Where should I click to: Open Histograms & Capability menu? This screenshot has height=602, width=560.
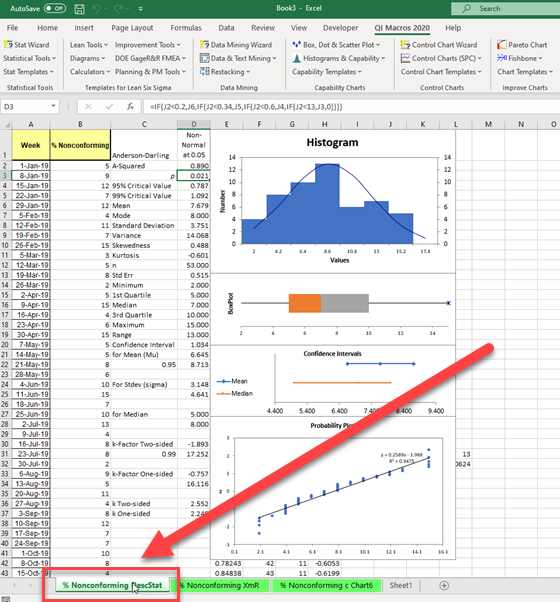[339, 58]
